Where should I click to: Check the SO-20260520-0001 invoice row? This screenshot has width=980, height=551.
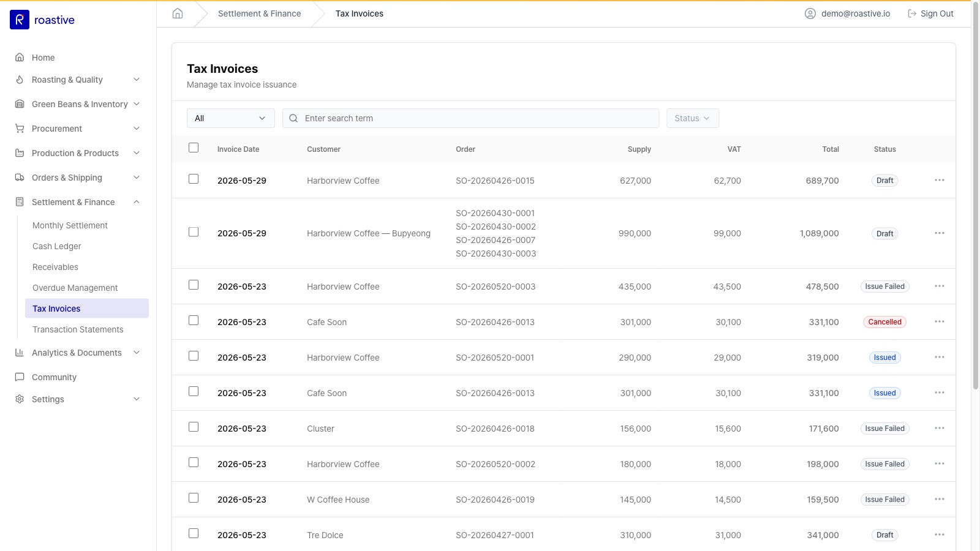click(194, 356)
